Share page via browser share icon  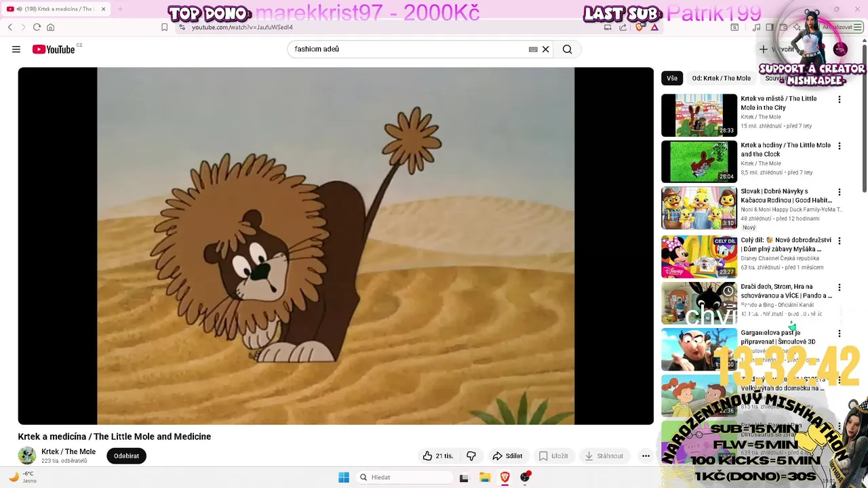tap(623, 27)
